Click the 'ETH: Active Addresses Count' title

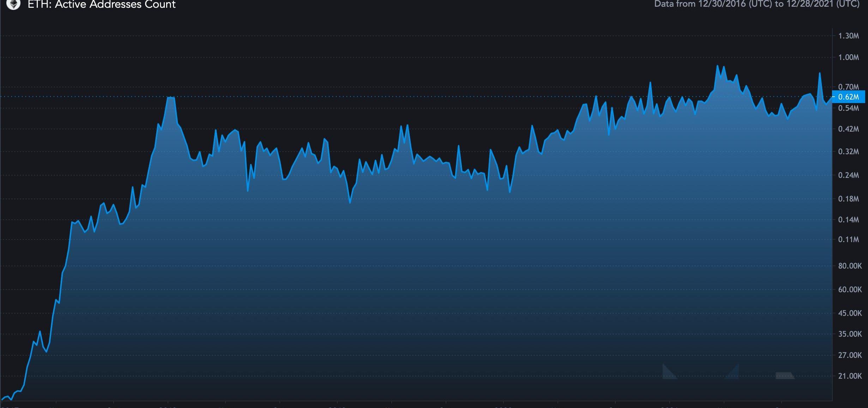coord(102,5)
